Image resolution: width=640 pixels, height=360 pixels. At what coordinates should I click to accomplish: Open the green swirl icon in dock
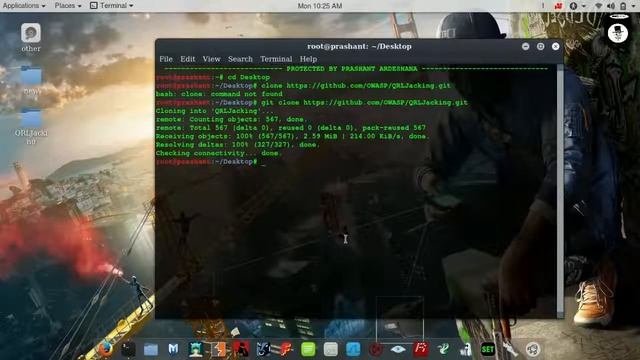tap(443, 349)
